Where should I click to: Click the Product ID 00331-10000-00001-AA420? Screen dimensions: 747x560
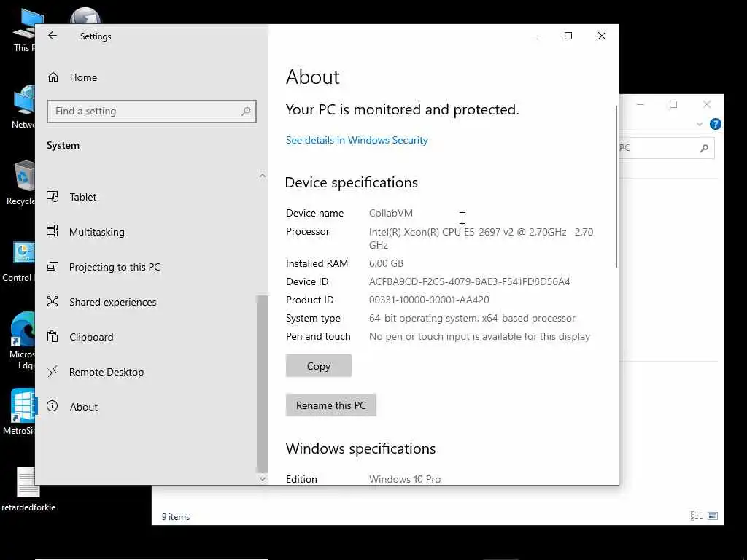[429, 300]
